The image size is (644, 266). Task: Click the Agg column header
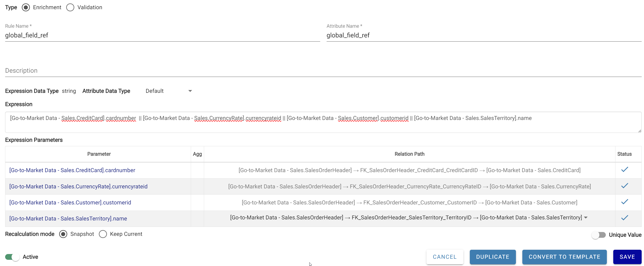point(197,154)
